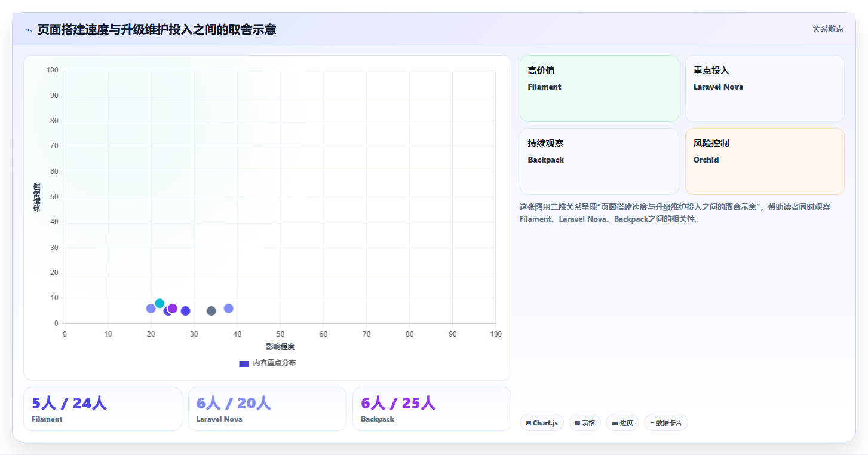This screenshot has height=455, width=868.
Task: Select the 高价值 Filament quadrant card
Action: click(x=599, y=88)
